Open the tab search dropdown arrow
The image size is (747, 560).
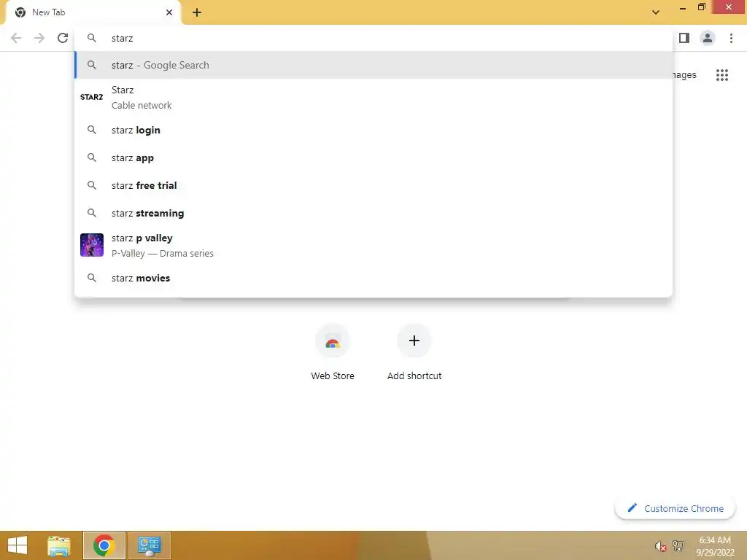point(656,12)
